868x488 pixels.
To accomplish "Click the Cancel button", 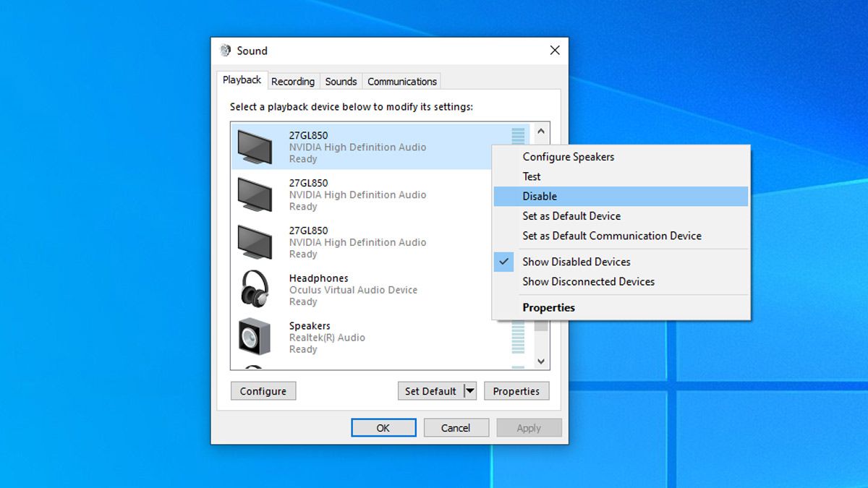I will (x=456, y=428).
